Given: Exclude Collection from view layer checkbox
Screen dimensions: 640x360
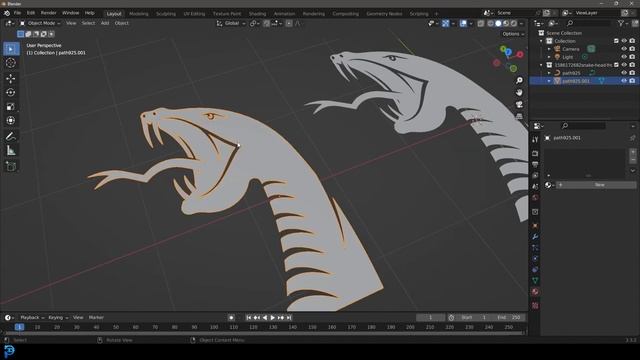Looking at the screenshot, I should click(x=616, y=41).
